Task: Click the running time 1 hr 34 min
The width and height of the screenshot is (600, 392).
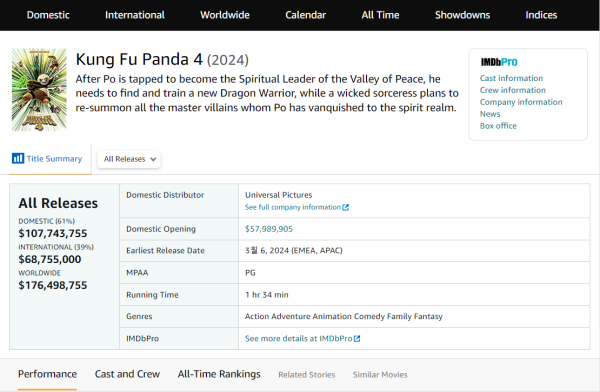Action: pyautogui.click(x=267, y=295)
